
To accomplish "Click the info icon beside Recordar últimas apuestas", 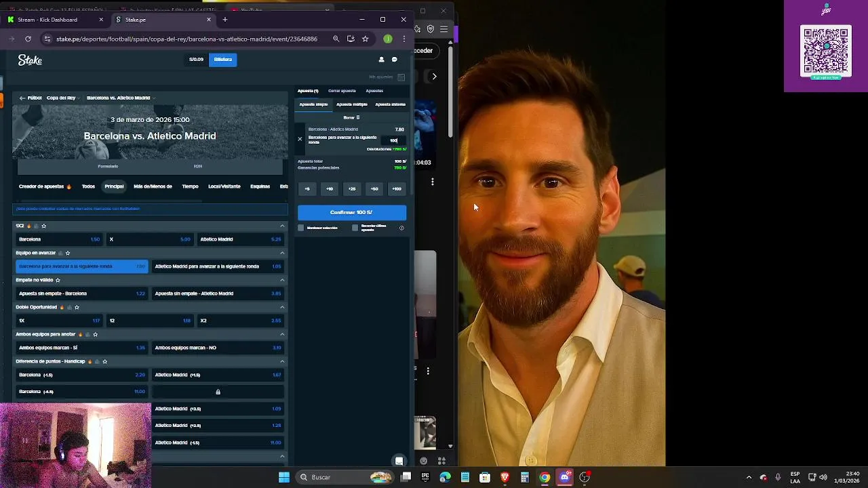I will (401, 228).
